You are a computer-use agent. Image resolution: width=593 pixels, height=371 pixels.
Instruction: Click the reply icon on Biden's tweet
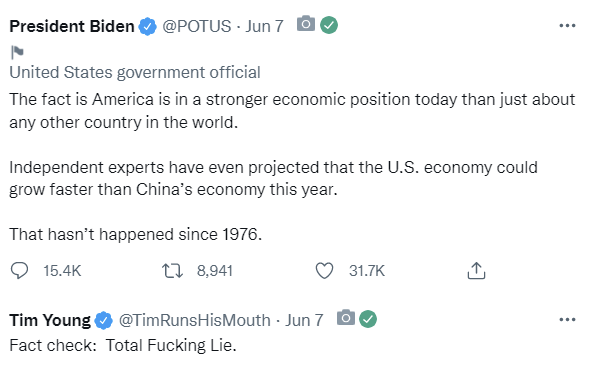(19, 271)
